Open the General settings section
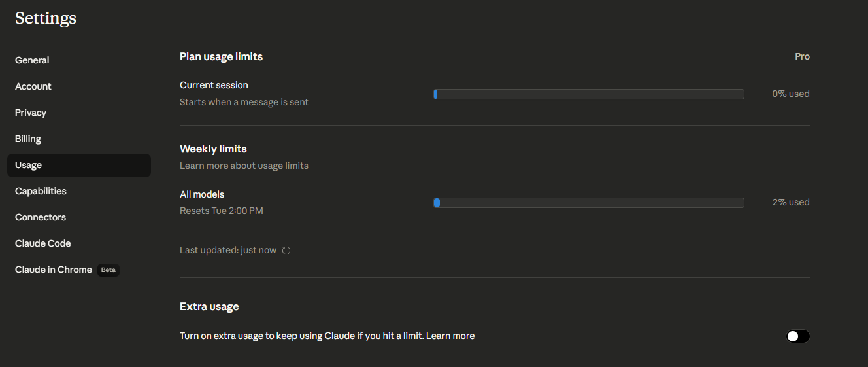Screen dimensions: 868x367 pyautogui.click(x=32, y=60)
